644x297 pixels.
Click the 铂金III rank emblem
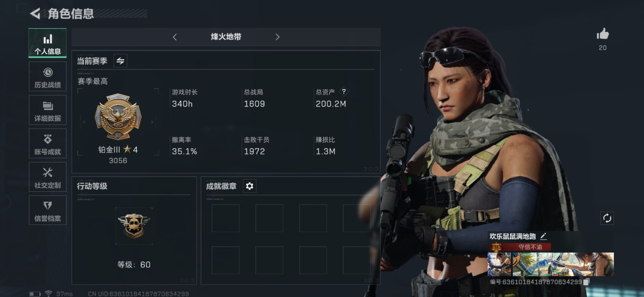click(x=118, y=117)
